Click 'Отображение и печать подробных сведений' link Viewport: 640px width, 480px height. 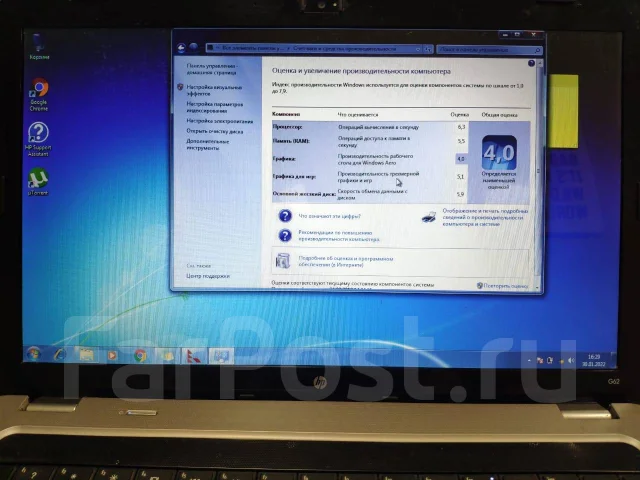(x=485, y=218)
